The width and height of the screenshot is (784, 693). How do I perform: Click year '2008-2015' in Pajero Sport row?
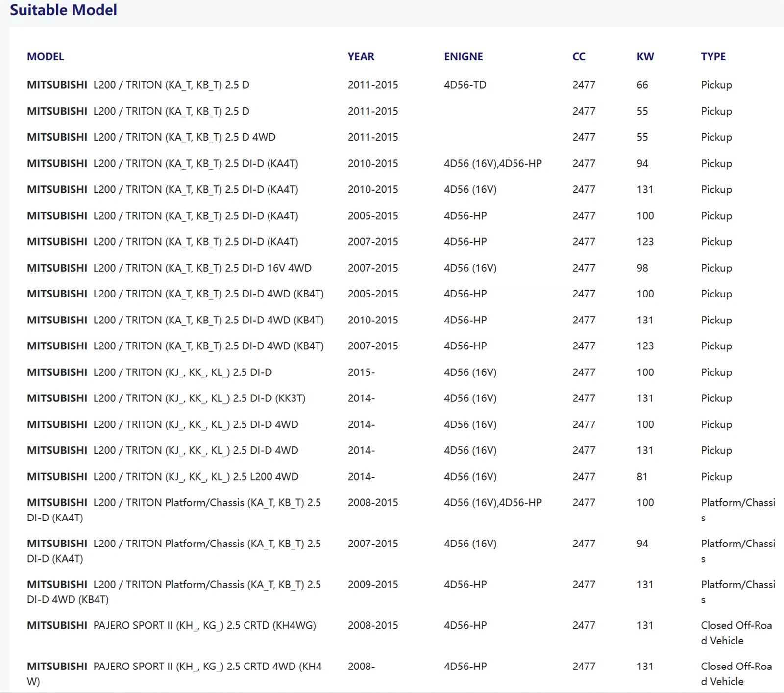[x=373, y=626]
